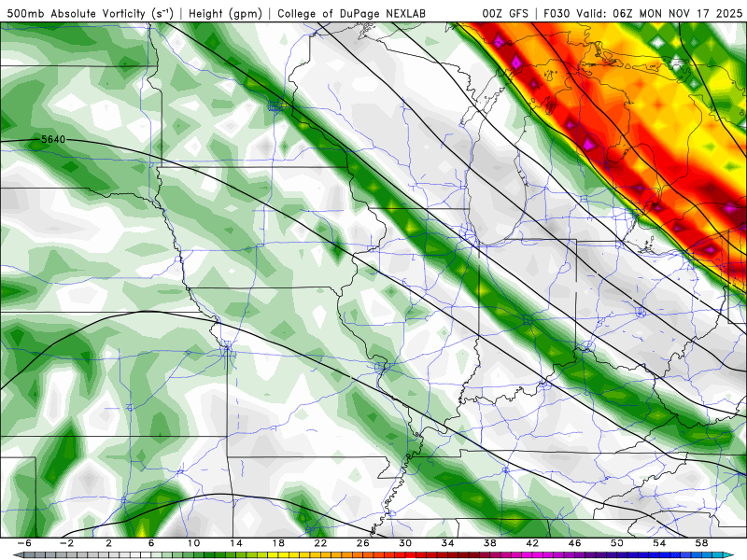Click the '58' color scale value
The image size is (747, 560).
(702, 543)
